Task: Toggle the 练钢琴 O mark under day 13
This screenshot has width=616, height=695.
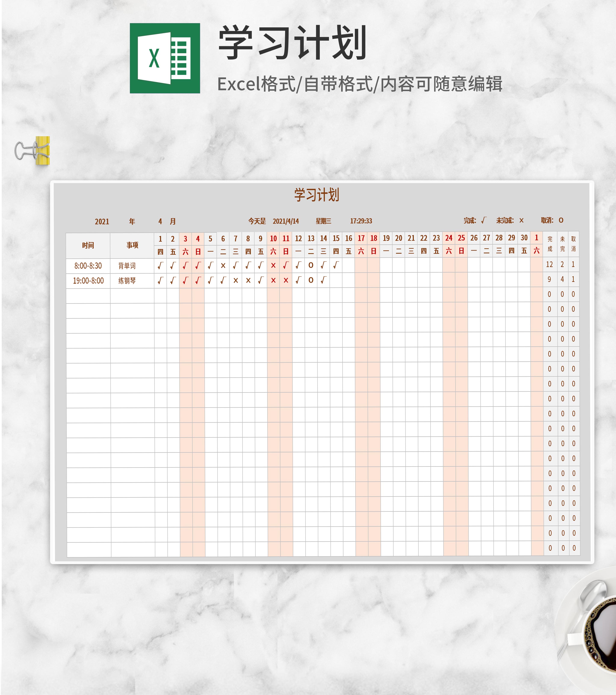Action: [311, 280]
